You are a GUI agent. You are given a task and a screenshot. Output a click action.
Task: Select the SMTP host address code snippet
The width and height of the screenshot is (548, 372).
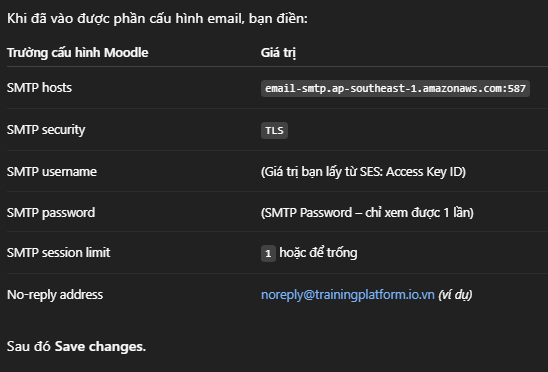(395, 88)
